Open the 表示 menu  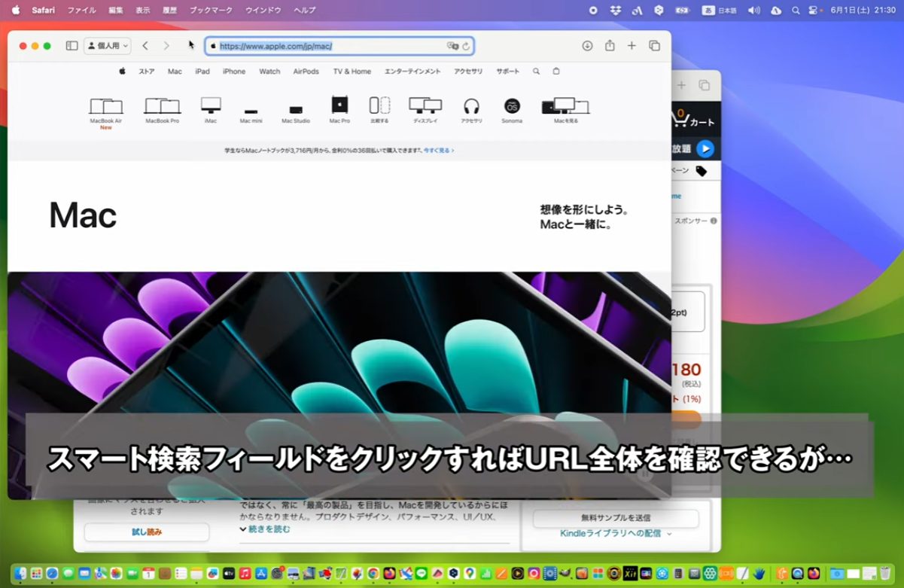point(143,11)
